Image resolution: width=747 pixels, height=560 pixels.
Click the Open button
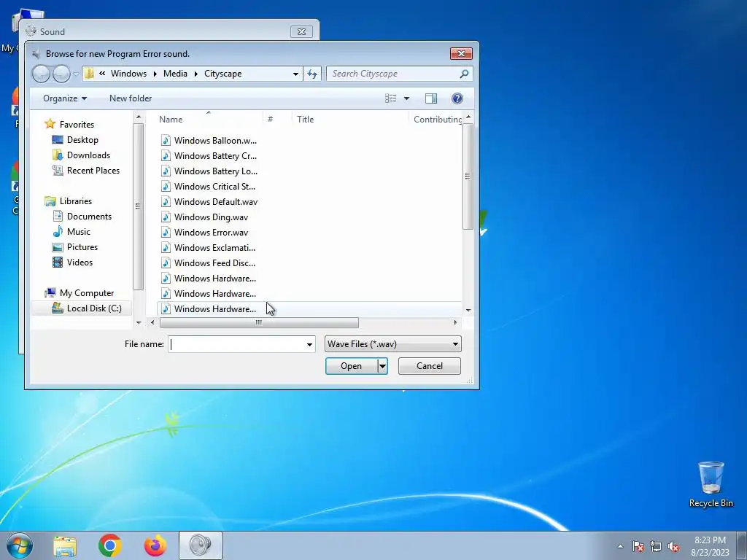tap(351, 366)
